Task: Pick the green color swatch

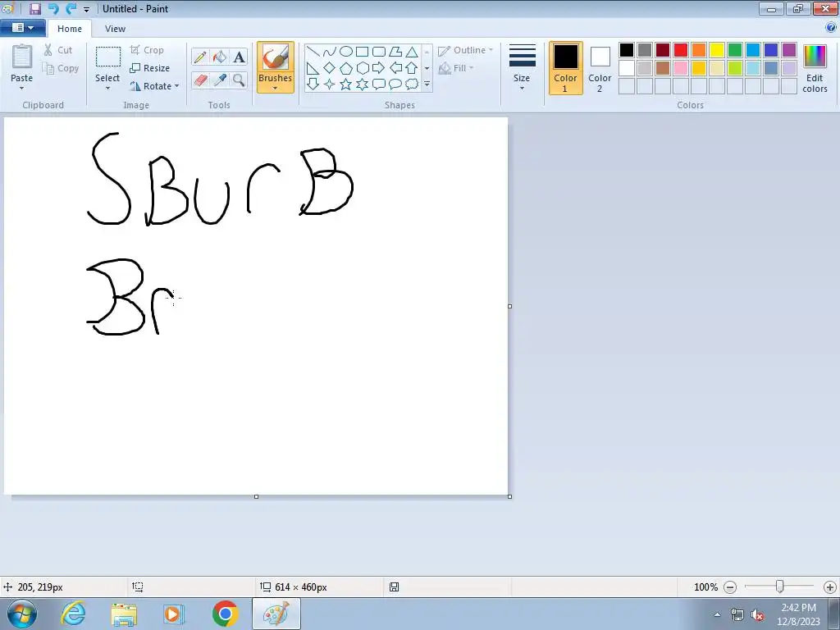Action: 735,50
